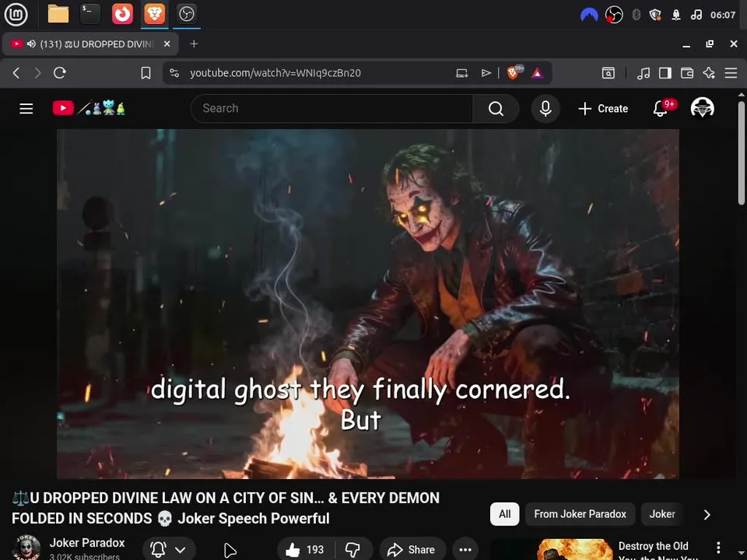Open the account avatar menu
The width and height of the screenshot is (747, 560).
(702, 108)
